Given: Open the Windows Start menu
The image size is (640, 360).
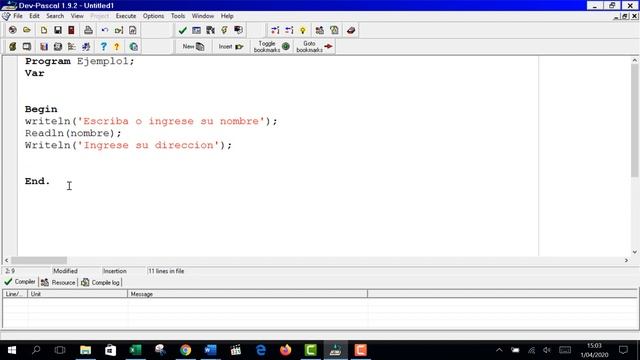Looking at the screenshot, I should coord(12,350).
